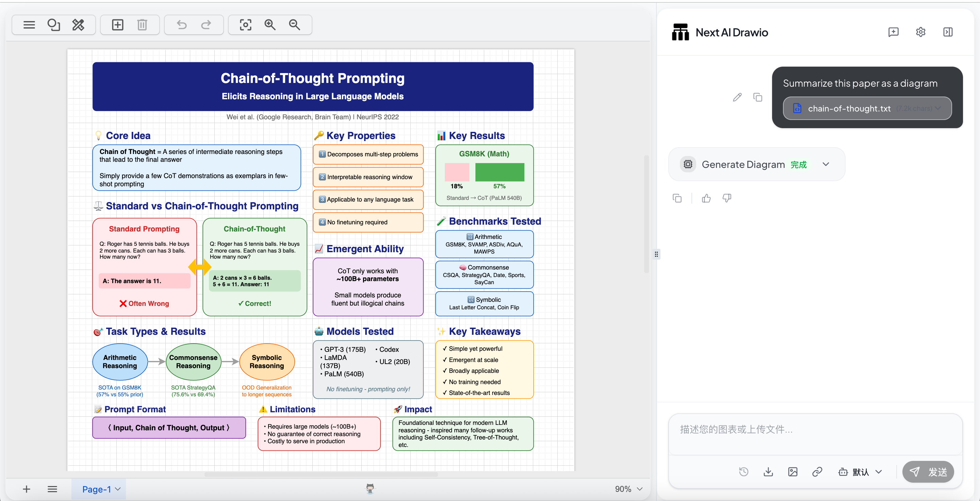Click the fit-page focus icon
The image size is (980, 501).
pyautogui.click(x=245, y=25)
